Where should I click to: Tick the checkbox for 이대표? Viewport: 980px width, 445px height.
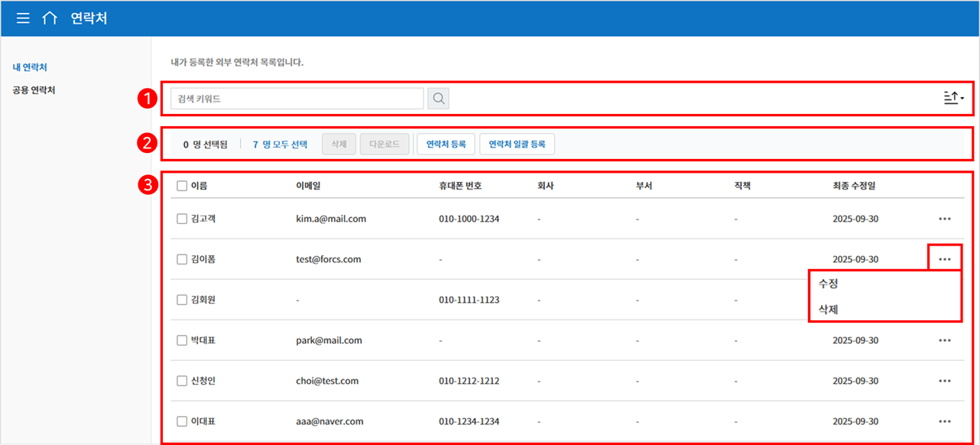tap(182, 421)
